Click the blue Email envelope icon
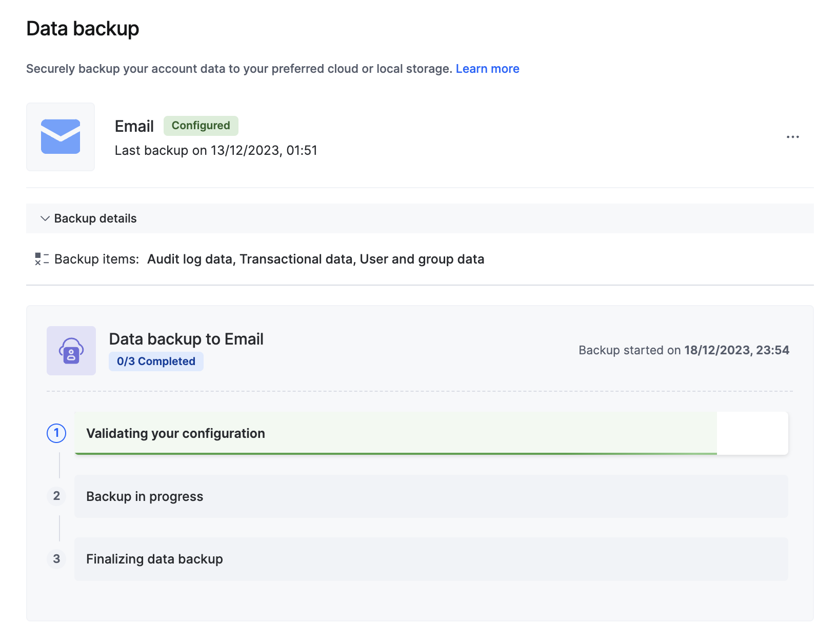 61,137
